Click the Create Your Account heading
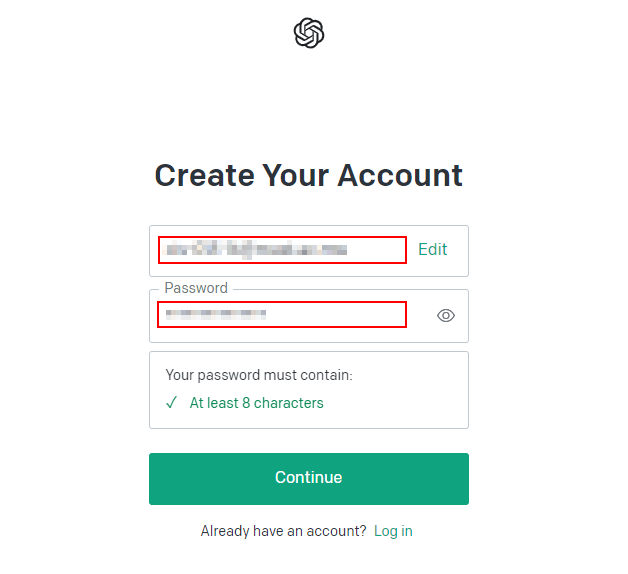The height and width of the screenshot is (574, 628). [x=309, y=175]
